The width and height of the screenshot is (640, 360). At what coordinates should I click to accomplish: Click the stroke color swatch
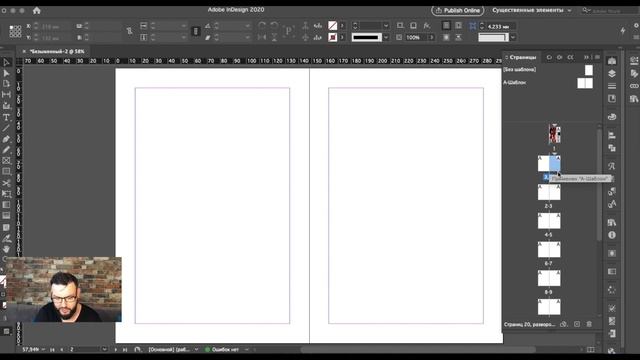click(333, 38)
